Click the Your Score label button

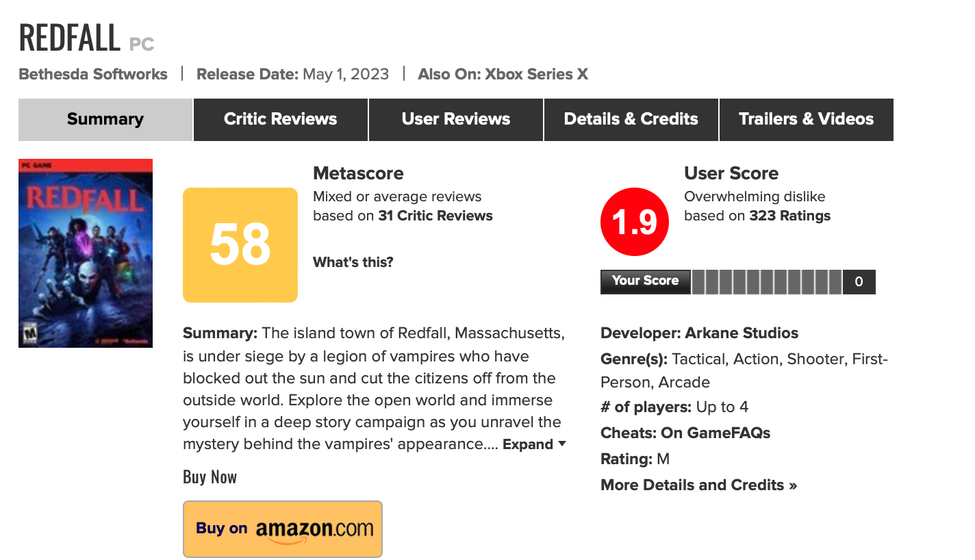(645, 281)
